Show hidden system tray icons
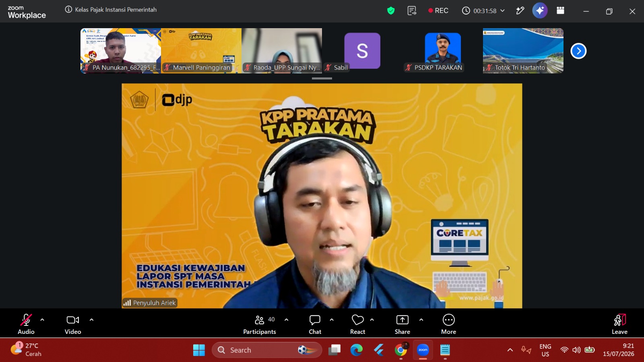Image resolution: width=644 pixels, height=362 pixels. tap(510, 350)
